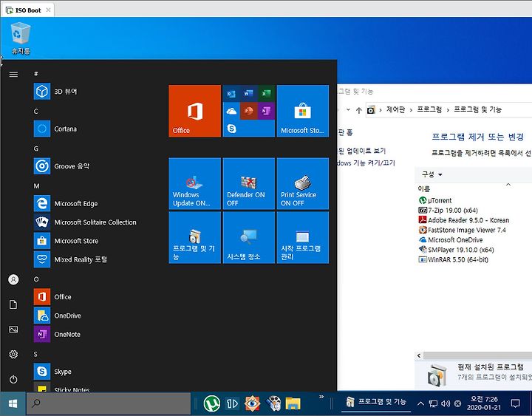Open the 프로그램 및 기능 tile
532x416 pixels.
195,237
